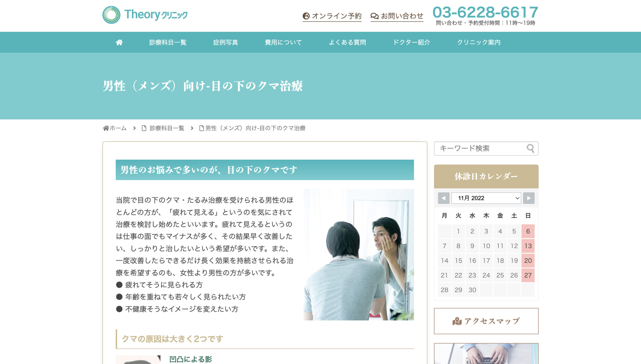Open よくある質問 page
This screenshot has width=641, height=364.
pos(347,42)
